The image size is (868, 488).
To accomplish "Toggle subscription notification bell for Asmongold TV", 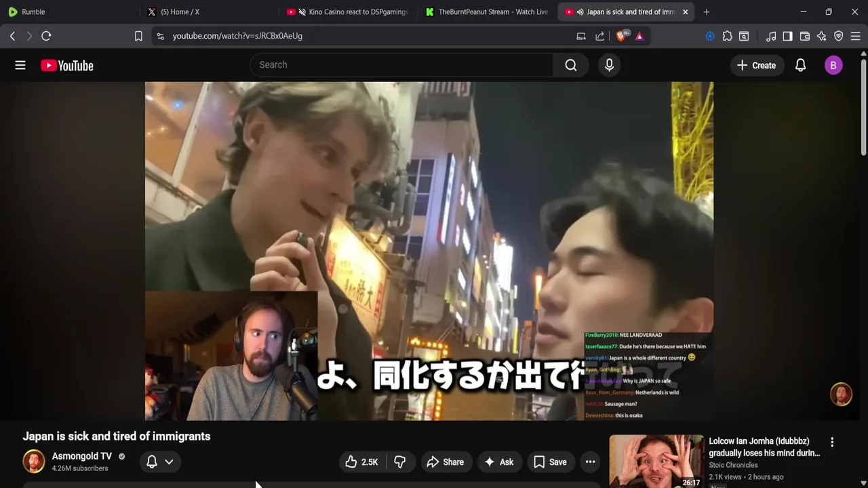I will tap(152, 462).
